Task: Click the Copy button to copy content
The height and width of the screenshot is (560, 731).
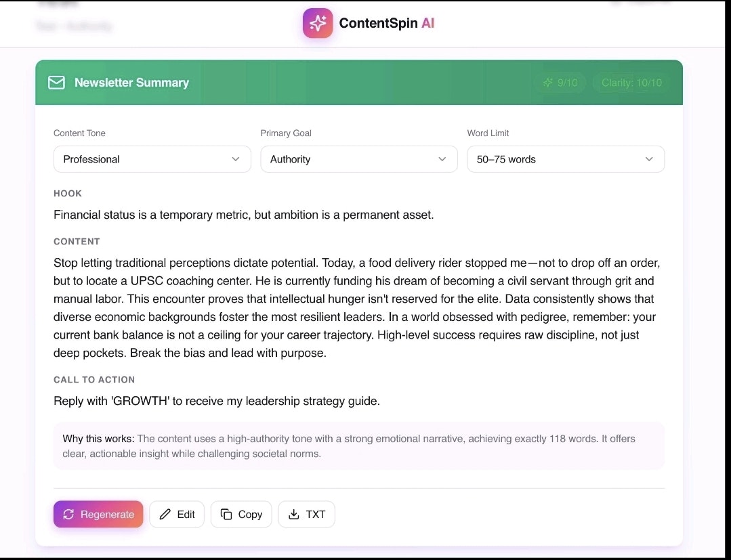Action: 241,514
